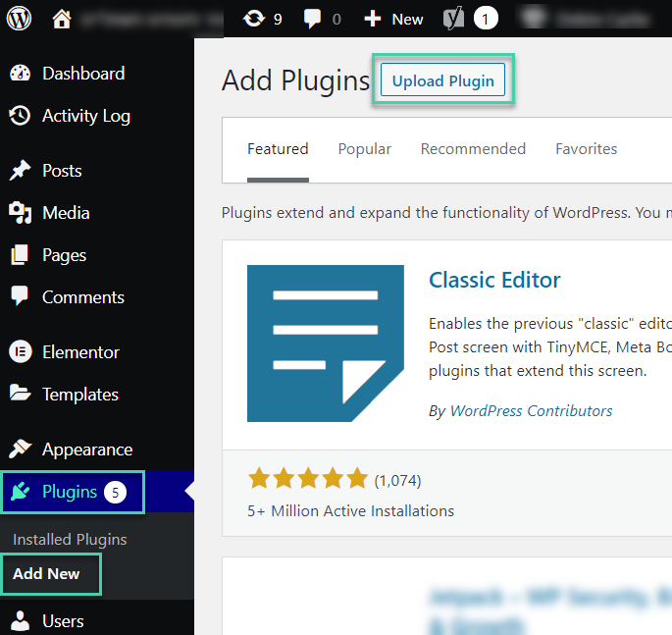Open the Classic Editor plugin thumbnail
The image size is (672, 635).
point(326,343)
